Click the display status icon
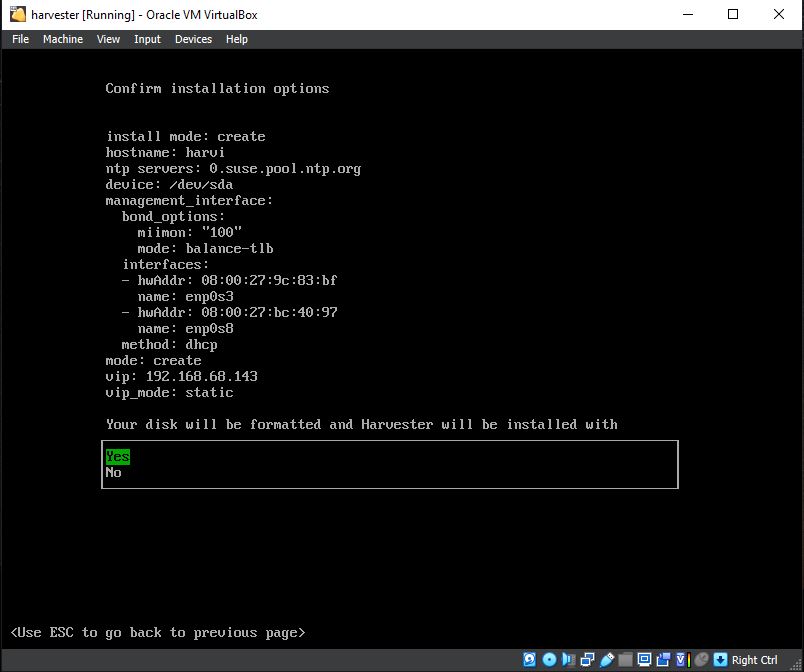Image resolution: width=804 pixels, height=672 pixels. click(x=646, y=659)
